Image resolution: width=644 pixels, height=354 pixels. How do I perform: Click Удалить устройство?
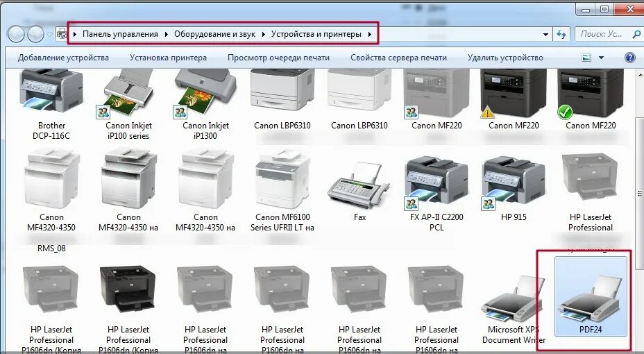pyautogui.click(x=505, y=58)
